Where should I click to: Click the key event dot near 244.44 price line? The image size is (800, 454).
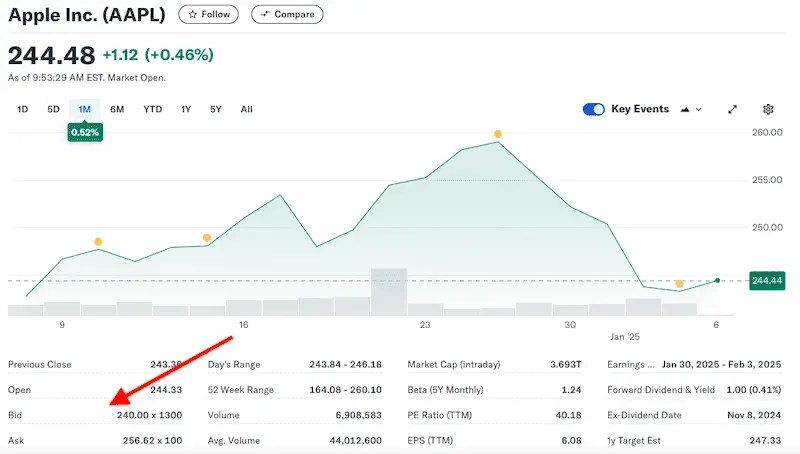click(x=679, y=284)
